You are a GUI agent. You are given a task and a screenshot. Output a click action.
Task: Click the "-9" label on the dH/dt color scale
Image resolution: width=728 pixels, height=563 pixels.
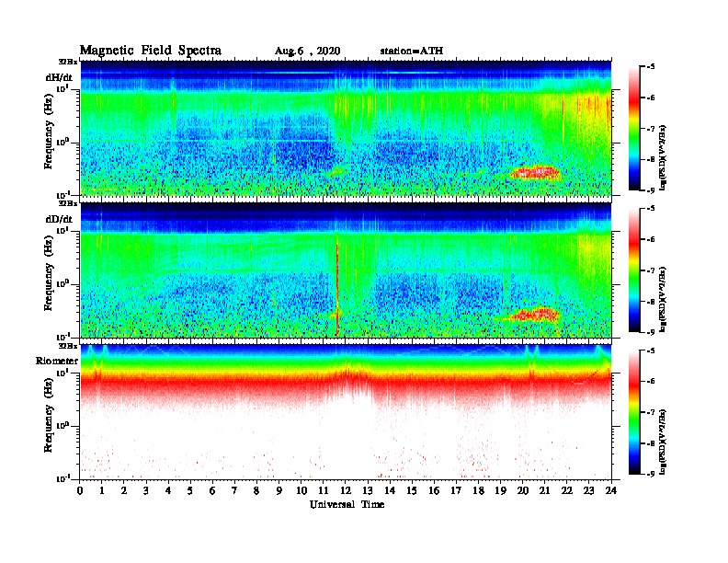(651, 190)
